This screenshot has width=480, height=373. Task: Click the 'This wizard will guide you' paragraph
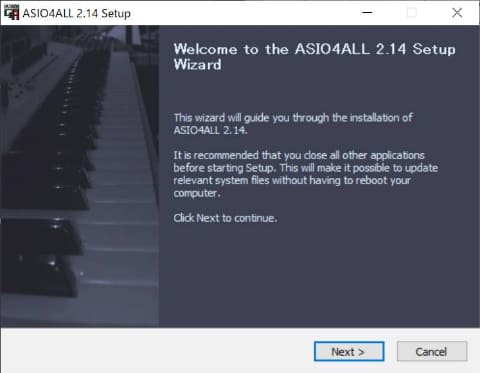coord(293,124)
